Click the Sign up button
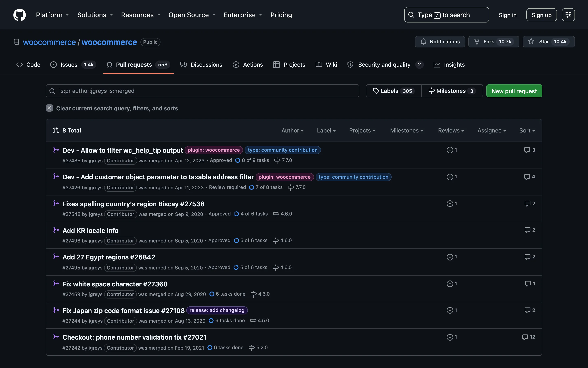 pos(541,15)
